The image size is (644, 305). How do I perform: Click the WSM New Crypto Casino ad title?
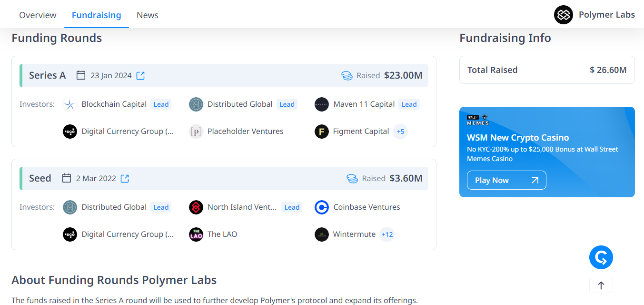(x=518, y=137)
